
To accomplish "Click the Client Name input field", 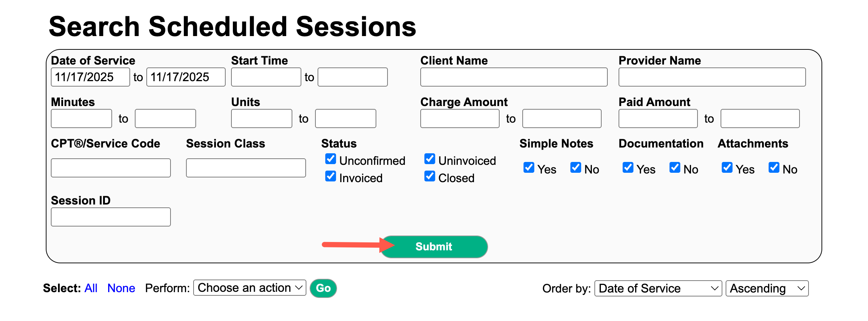I will tap(514, 77).
